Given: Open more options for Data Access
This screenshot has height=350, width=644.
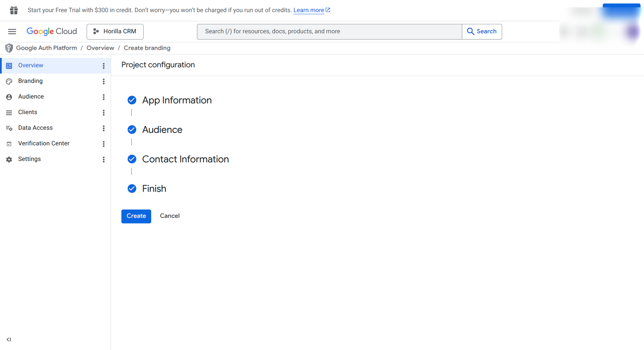Looking at the screenshot, I should 103,128.
